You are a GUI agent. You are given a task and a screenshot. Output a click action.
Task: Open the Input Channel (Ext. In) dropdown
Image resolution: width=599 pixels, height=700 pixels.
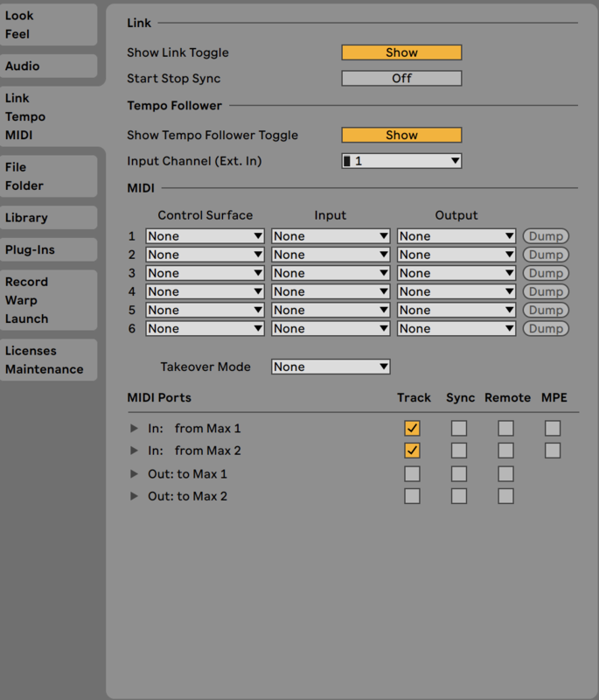coord(401,161)
